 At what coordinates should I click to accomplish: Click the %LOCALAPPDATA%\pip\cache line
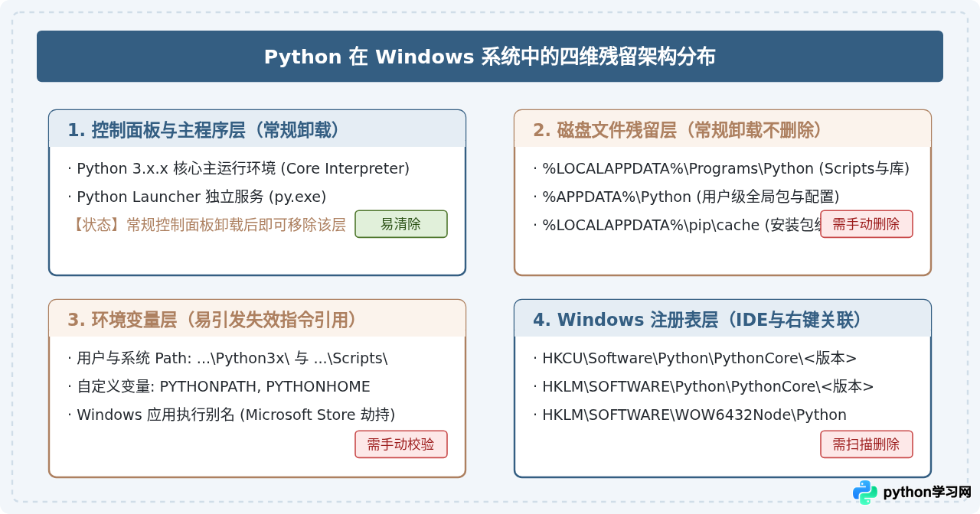pyautogui.click(x=677, y=225)
